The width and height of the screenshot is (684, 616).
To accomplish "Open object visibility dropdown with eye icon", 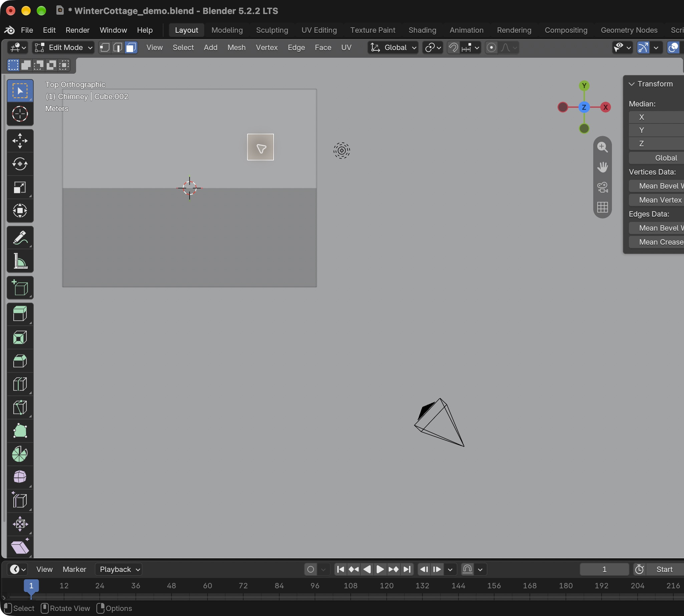I will point(622,48).
